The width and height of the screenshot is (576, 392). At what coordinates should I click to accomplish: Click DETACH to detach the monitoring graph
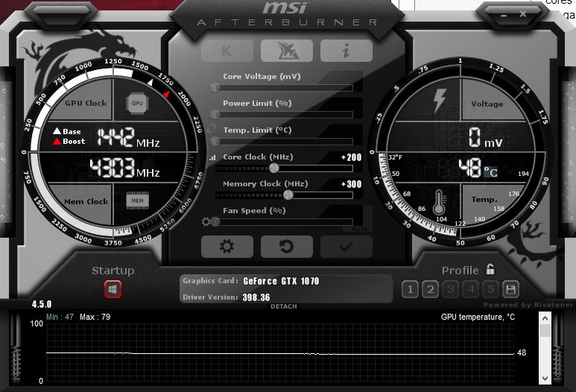[284, 306]
